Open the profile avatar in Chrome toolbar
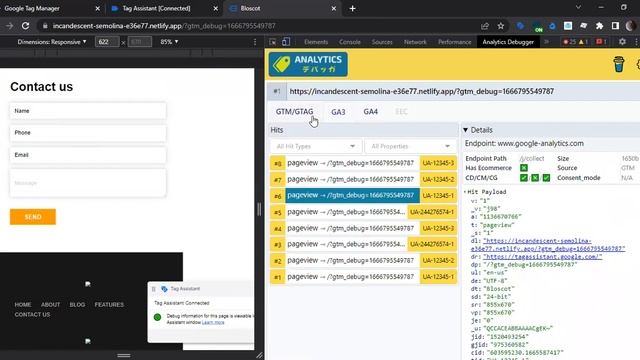 pos(631,26)
